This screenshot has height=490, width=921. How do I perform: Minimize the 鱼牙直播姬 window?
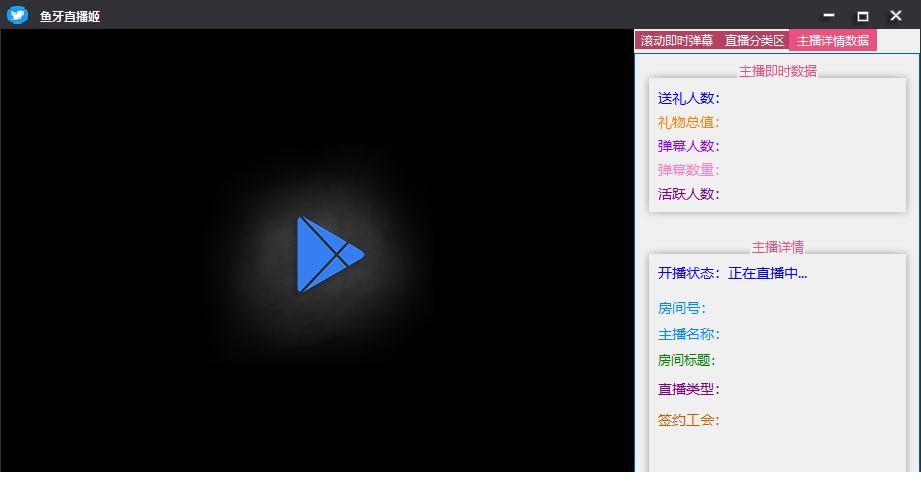click(828, 15)
